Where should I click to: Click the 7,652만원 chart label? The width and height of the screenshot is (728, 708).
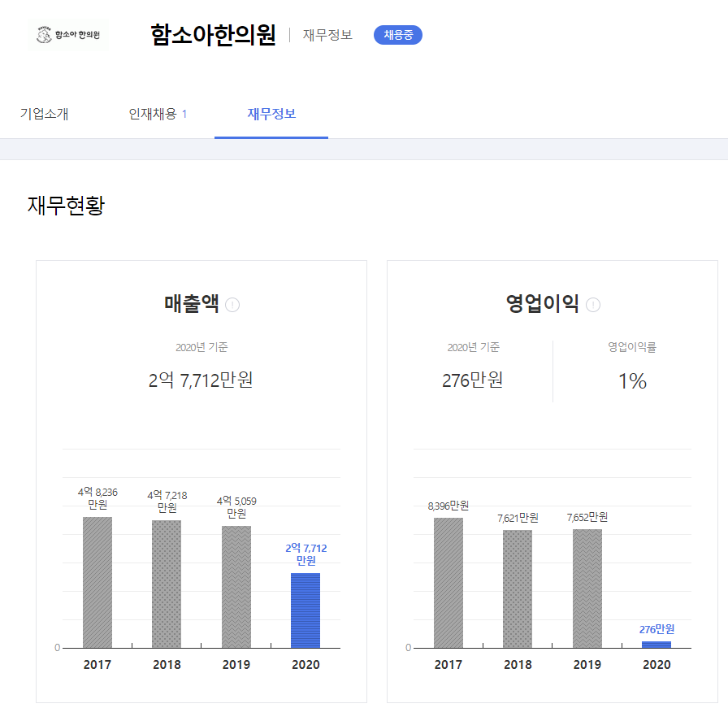pos(587,517)
